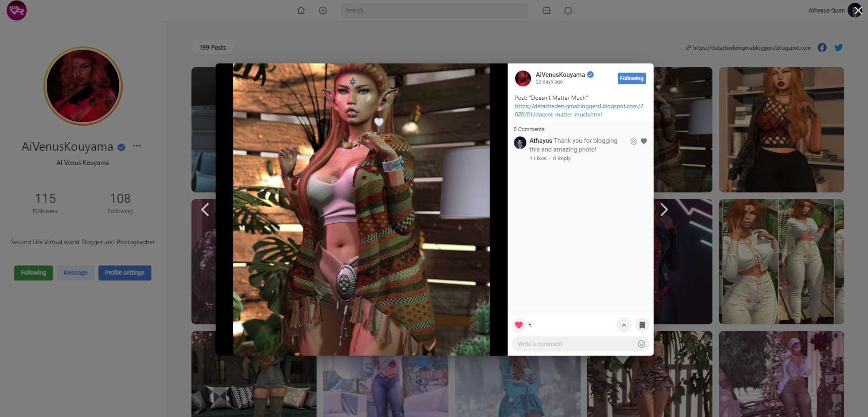The width and height of the screenshot is (868, 417).
Task: Open the sofa with pillows post thumbnail
Action: click(254, 386)
